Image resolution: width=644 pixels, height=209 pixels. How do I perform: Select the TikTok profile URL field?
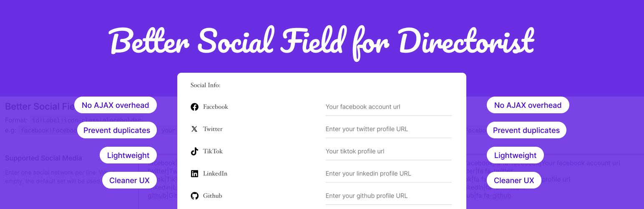(x=388, y=151)
